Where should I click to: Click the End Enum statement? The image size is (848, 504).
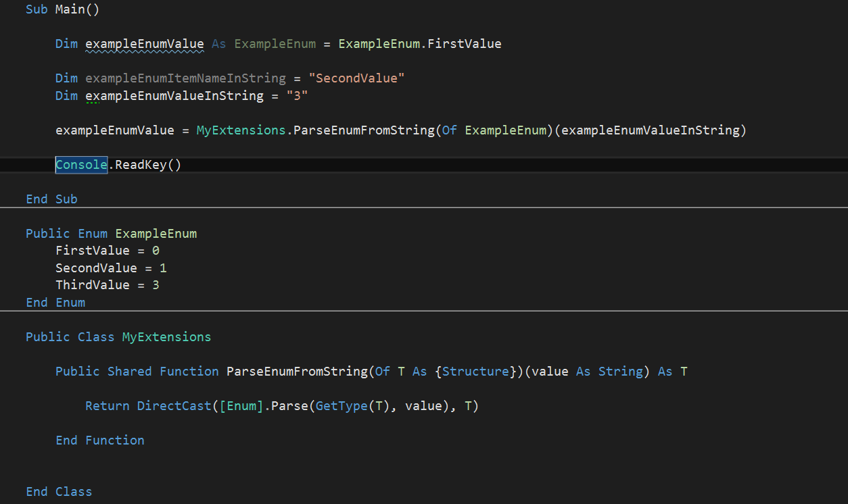55,302
